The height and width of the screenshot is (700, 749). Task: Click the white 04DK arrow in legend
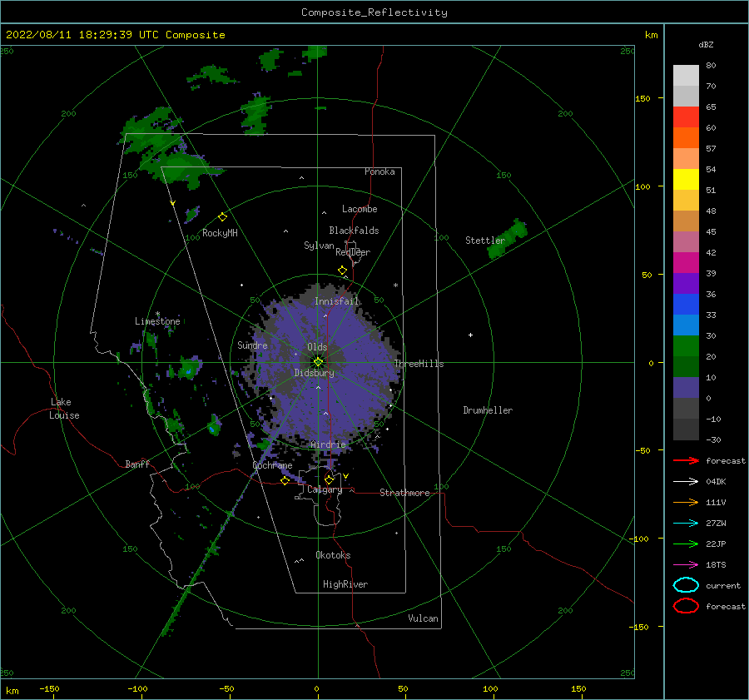click(x=686, y=482)
